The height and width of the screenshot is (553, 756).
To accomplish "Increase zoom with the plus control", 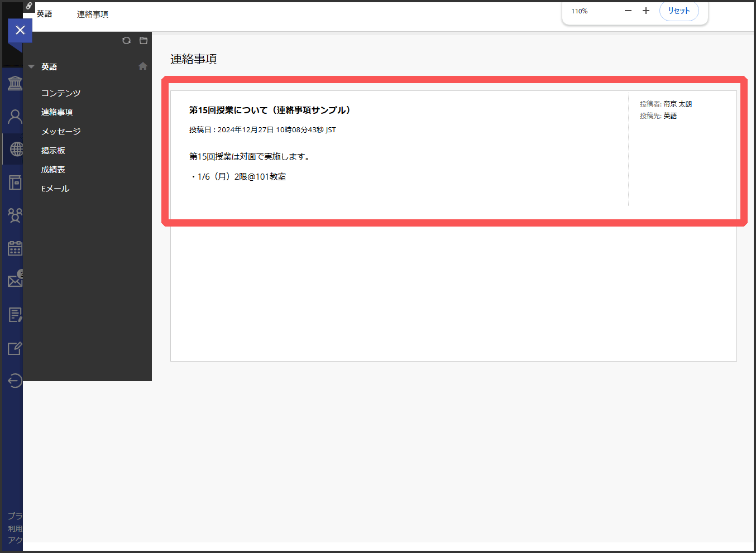I will point(646,10).
